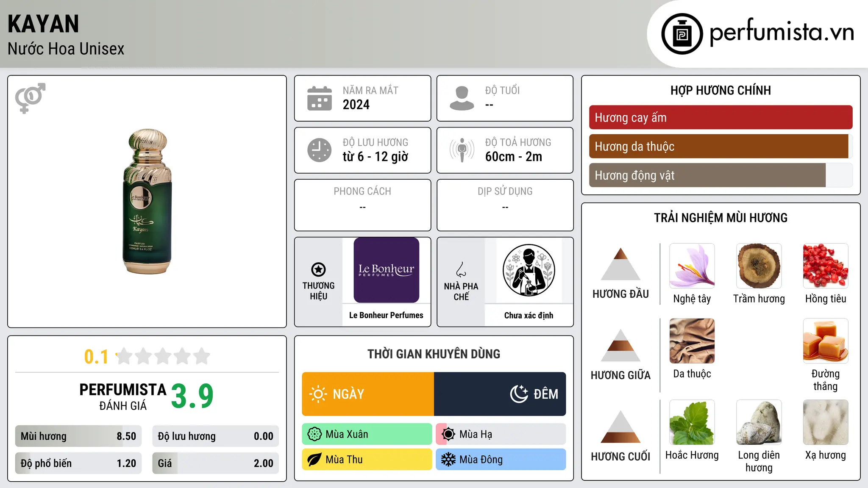Click the unisex gender symbol icon
Image resolution: width=868 pixels, height=488 pixels.
click(x=30, y=98)
